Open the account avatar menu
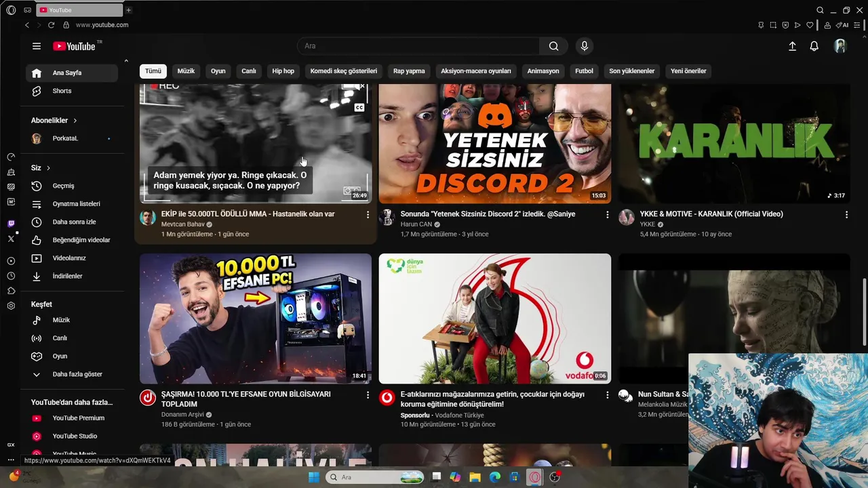 point(840,46)
